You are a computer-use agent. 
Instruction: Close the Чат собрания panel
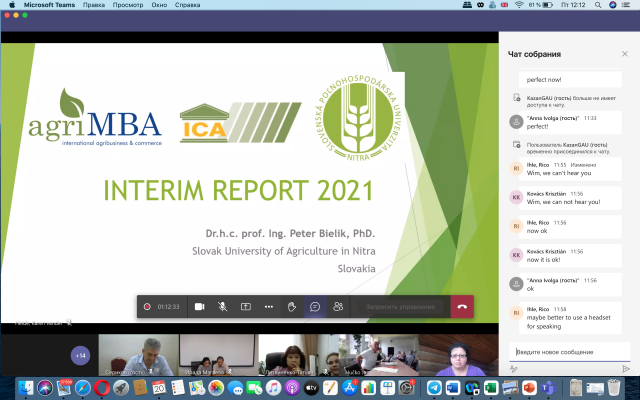pyautogui.click(x=624, y=54)
